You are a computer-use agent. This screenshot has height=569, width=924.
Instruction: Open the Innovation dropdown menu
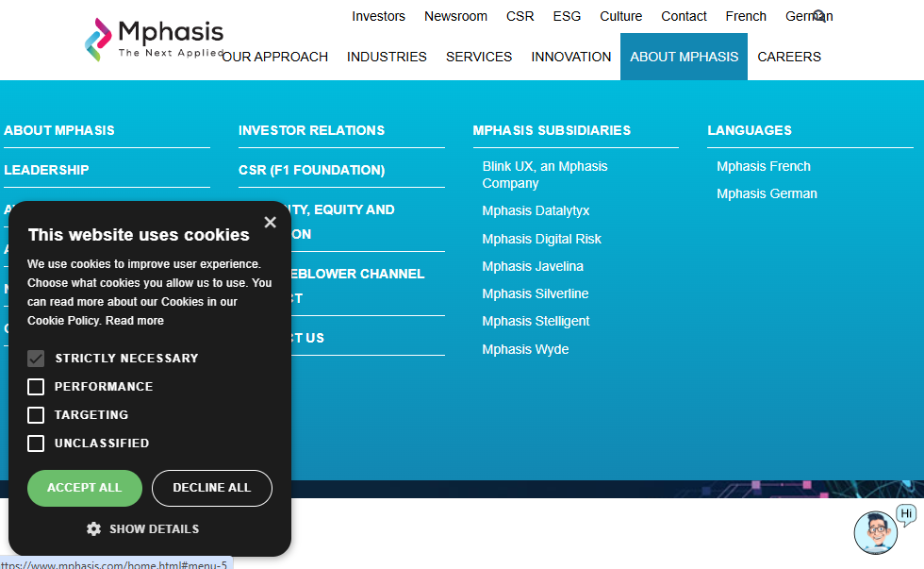(570, 57)
